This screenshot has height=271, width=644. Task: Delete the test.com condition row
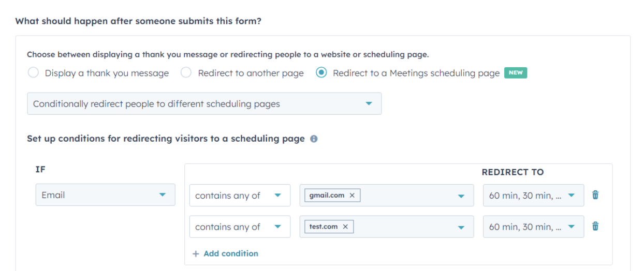[595, 226]
